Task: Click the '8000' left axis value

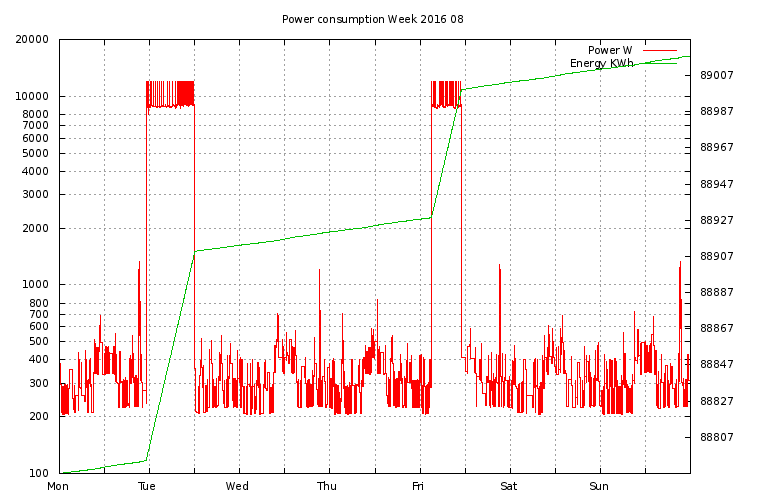Action: point(35,114)
